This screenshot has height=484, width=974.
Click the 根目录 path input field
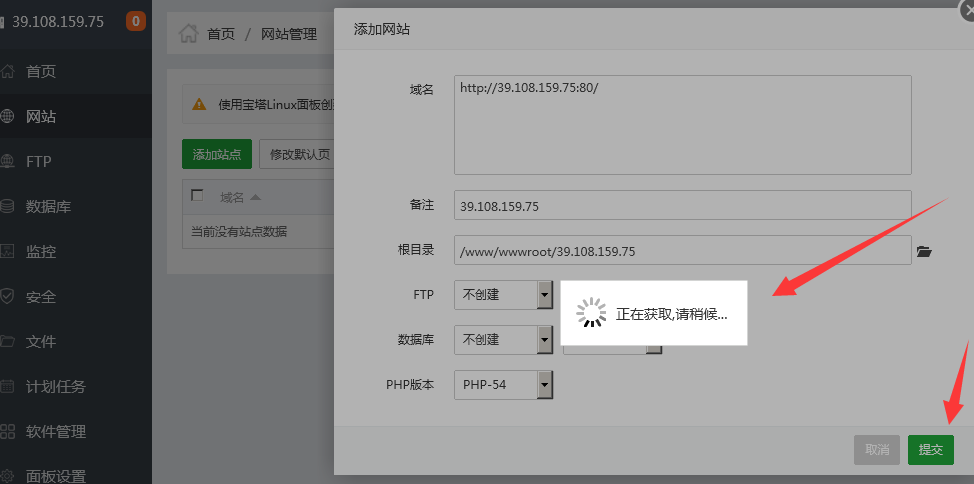[683, 250]
